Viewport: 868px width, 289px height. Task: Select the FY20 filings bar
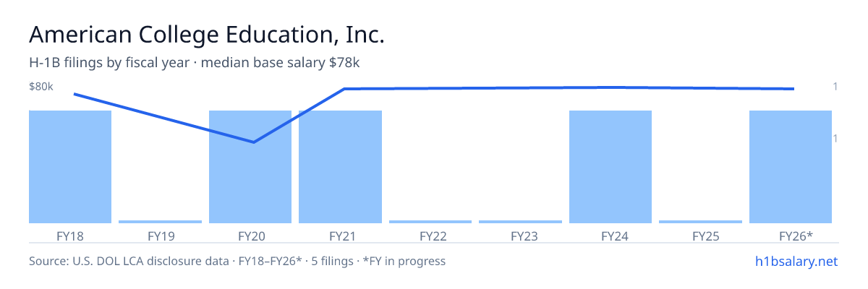coord(250,167)
